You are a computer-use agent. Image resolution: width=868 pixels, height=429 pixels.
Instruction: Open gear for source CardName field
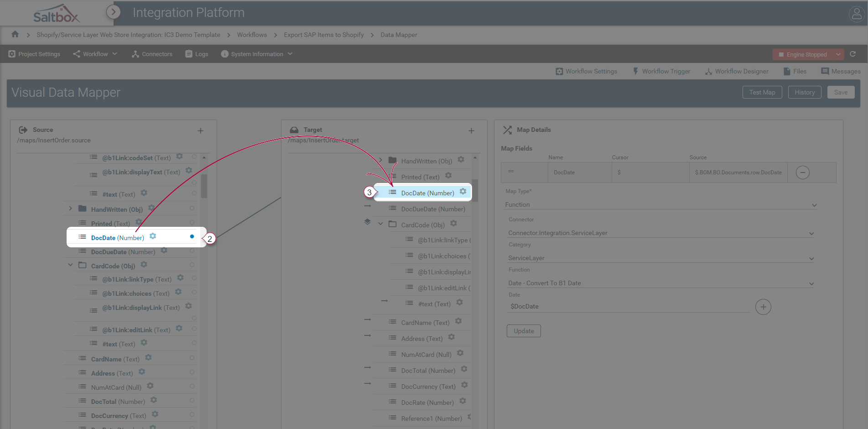(148, 358)
